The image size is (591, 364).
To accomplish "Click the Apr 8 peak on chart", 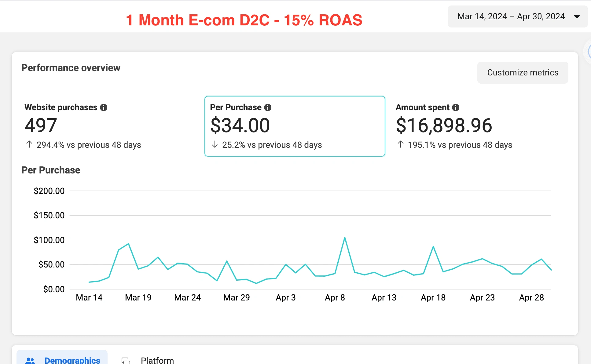I will [345, 238].
